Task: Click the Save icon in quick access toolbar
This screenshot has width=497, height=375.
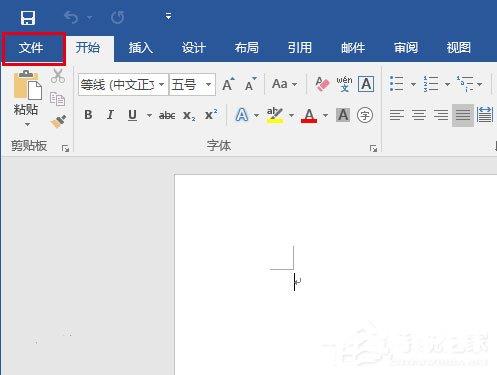Action: coord(28,17)
